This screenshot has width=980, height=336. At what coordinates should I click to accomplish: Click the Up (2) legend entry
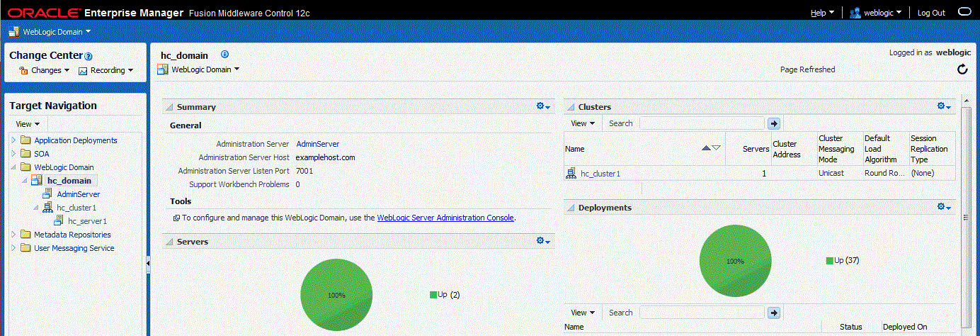click(x=445, y=294)
